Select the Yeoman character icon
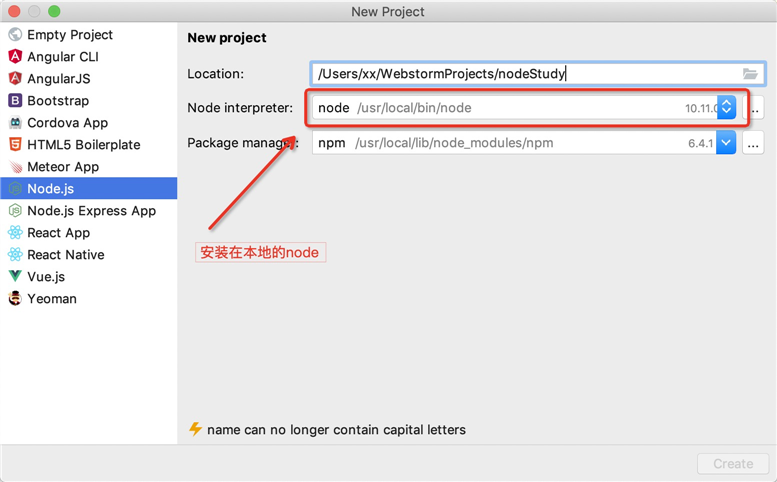777x482 pixels. 15,298
